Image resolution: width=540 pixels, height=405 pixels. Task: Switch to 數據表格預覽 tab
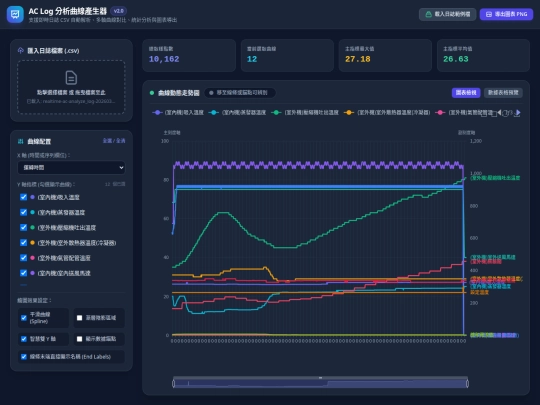(503, 93)
